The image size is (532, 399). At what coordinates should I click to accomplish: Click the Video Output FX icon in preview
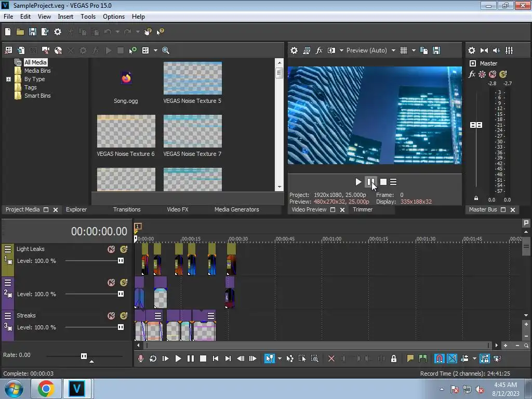[x=318, y=50]
